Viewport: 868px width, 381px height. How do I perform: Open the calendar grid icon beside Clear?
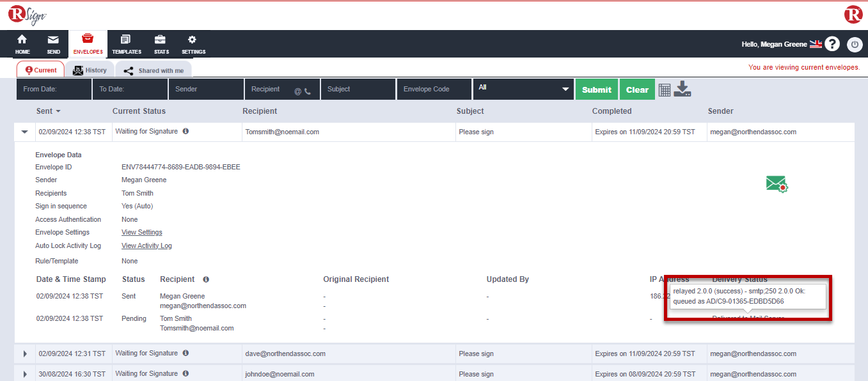click(665, 89)
